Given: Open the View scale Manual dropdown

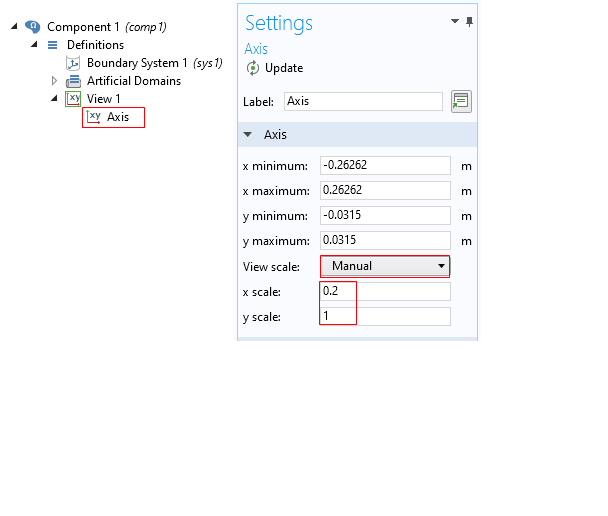Looking at the screenshot, I should [x=385, y=266].
